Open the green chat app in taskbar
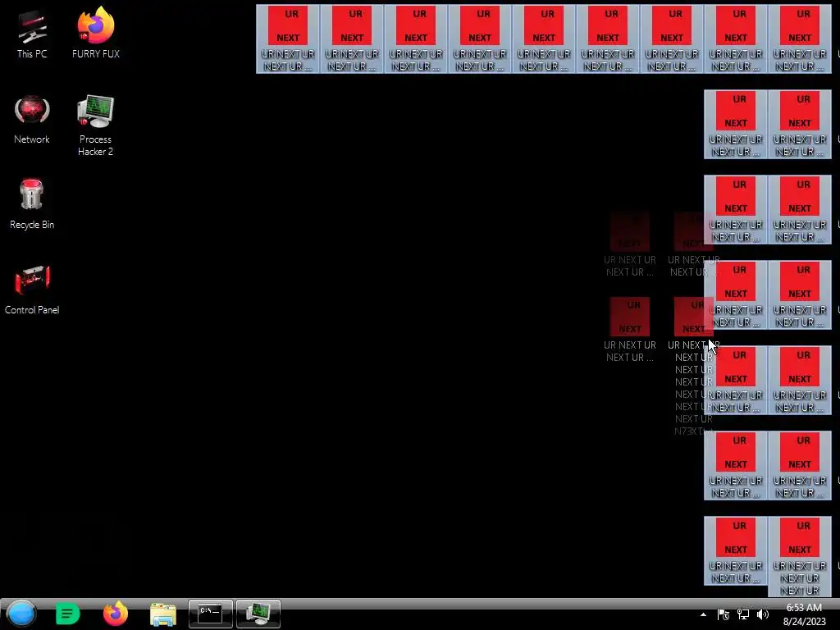Viewport: 840px width, 630px height. tap(67, 614)
